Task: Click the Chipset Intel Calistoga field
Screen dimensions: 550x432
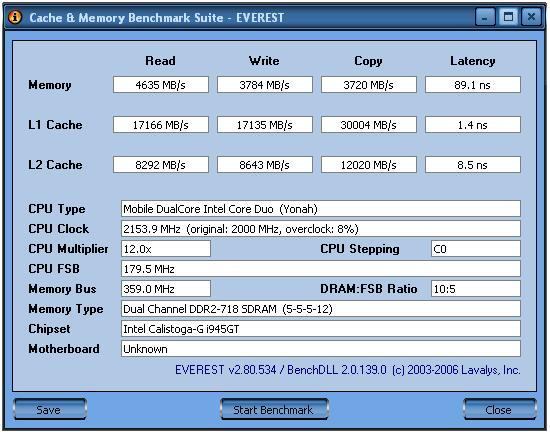Action: coord(321,329)
